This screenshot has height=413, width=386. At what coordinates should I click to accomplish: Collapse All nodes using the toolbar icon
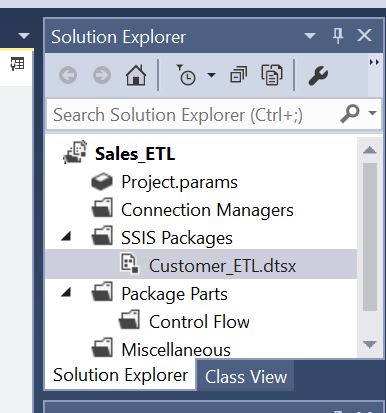click(x=239, y=75)
